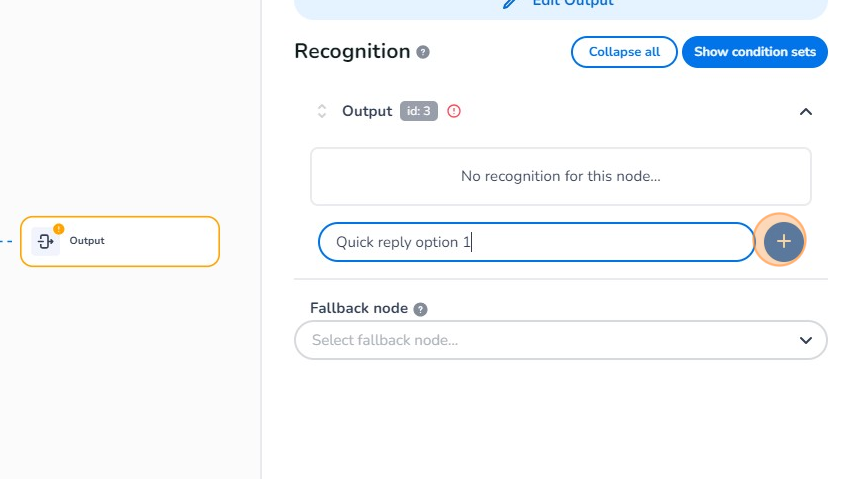Click the Recognition help question-mark icon
Image resolution: width=860 pixels, height=479 pixels.
[x=423, y=52]
